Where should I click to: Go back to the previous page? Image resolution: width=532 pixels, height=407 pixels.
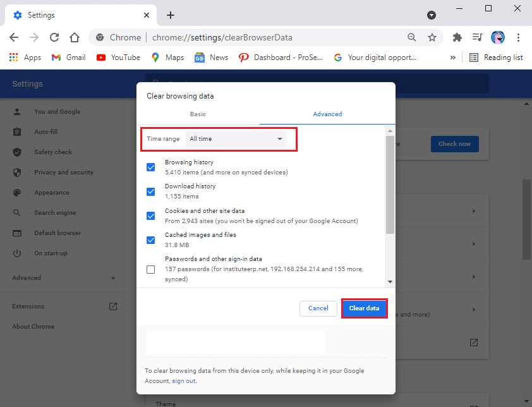pos(14,37)
